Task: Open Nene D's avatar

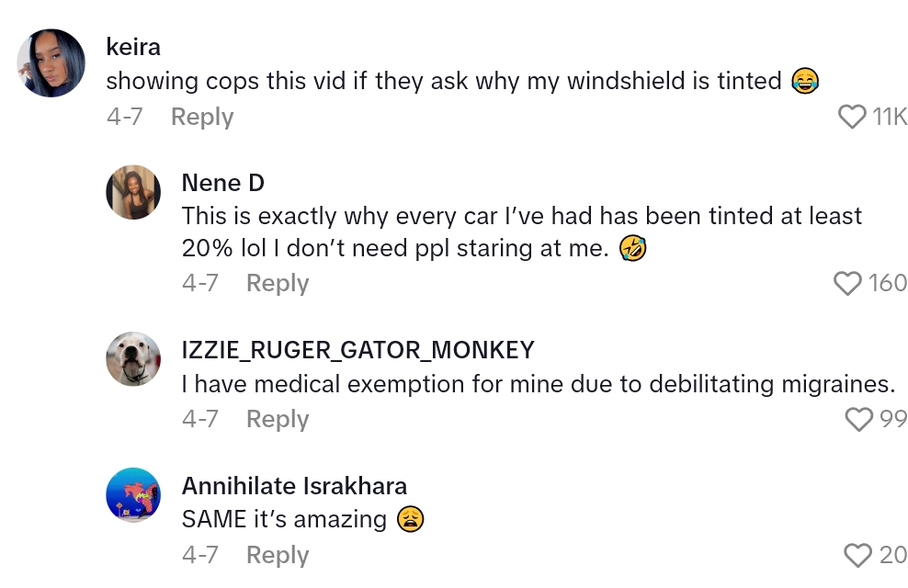Action: [x=134, y=192]
